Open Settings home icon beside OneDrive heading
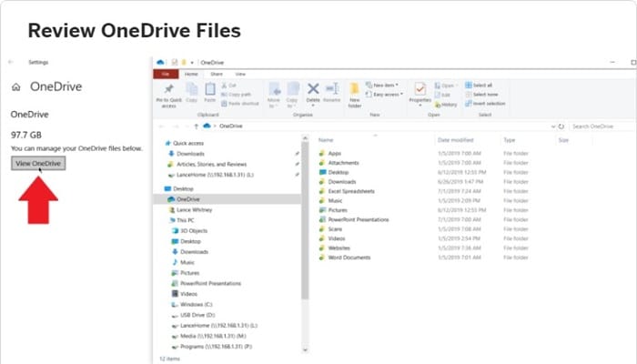This screenshot has width=637, height=364. (15, 87)
